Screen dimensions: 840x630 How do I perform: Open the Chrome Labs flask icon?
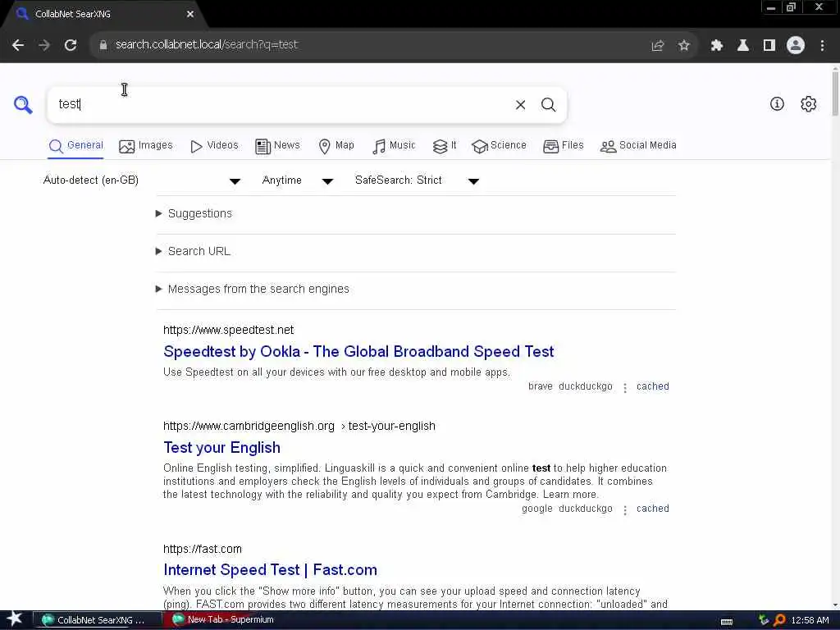pos(743,46)
